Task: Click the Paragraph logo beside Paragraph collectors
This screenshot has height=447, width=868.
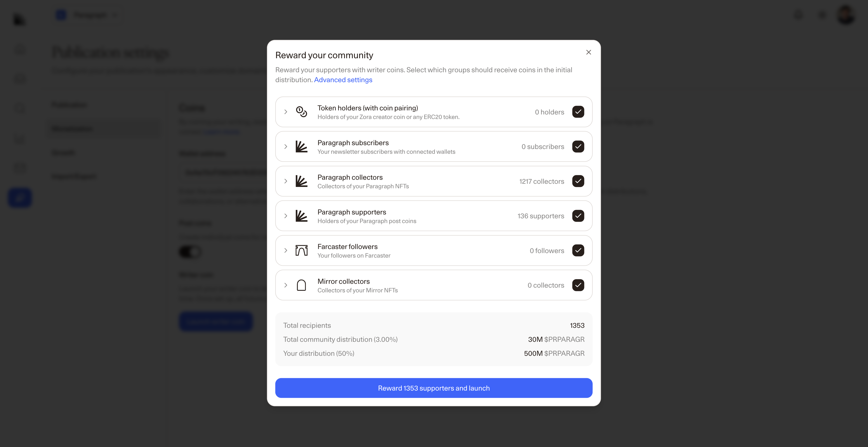Action: coord(301,181)
